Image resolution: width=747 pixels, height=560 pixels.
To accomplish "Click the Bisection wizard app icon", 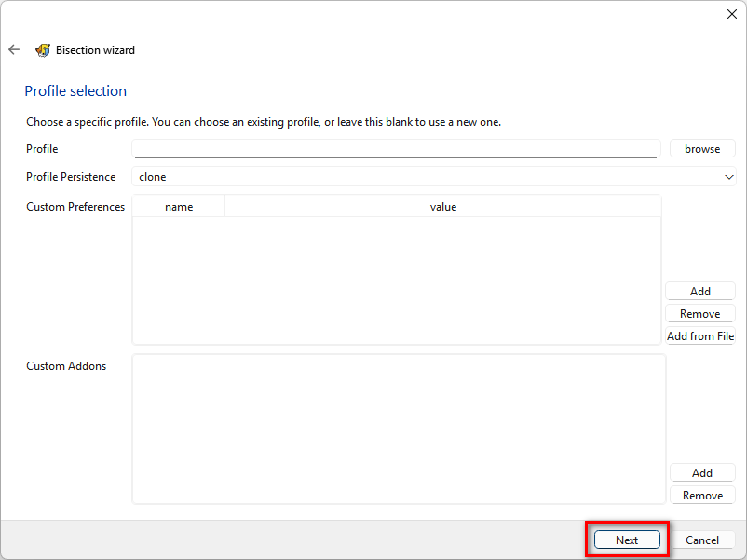I will [43, 50].
